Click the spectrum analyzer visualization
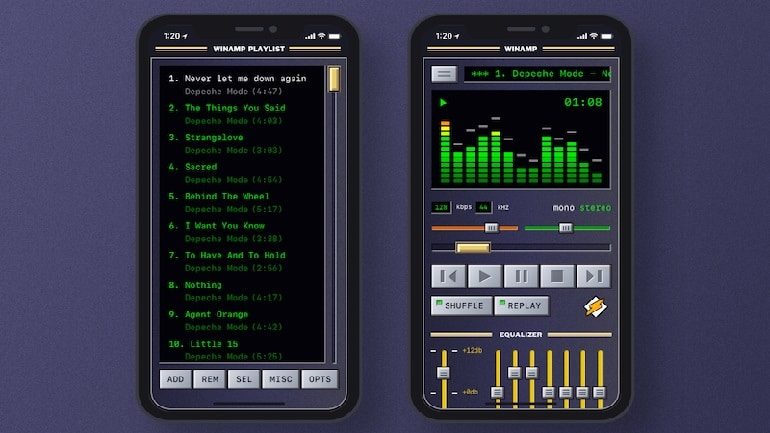Image resolution: width=770 pixels, height=433 pixels. pos(521,150)
